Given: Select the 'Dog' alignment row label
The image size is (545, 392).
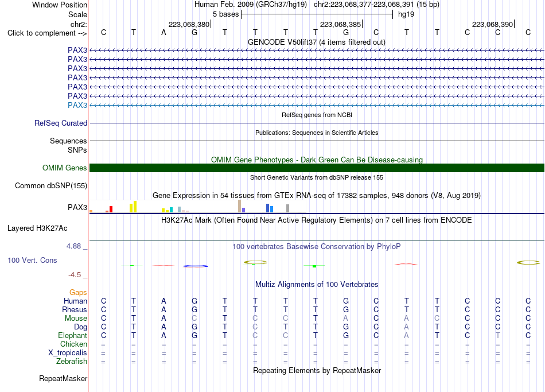Looking at the screenshot, I should [x=80, y=327].
